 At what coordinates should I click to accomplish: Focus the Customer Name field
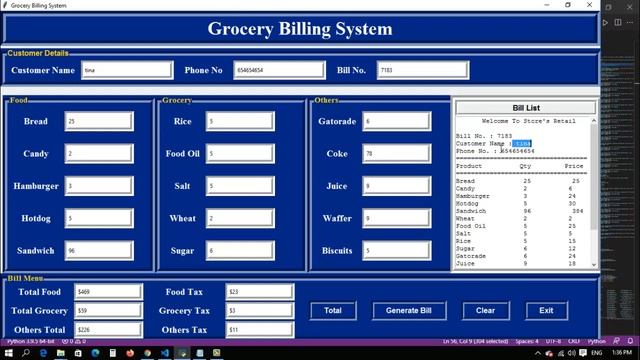point(127,70)
